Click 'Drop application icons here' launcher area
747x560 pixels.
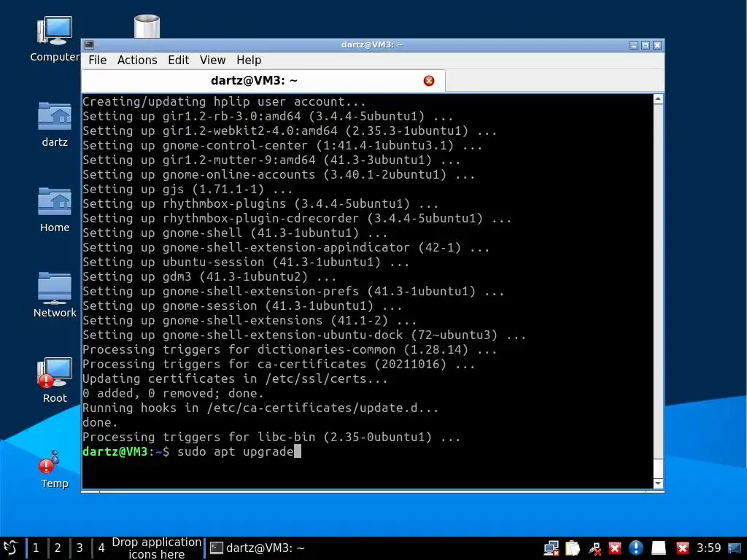(x=156, y=548)
